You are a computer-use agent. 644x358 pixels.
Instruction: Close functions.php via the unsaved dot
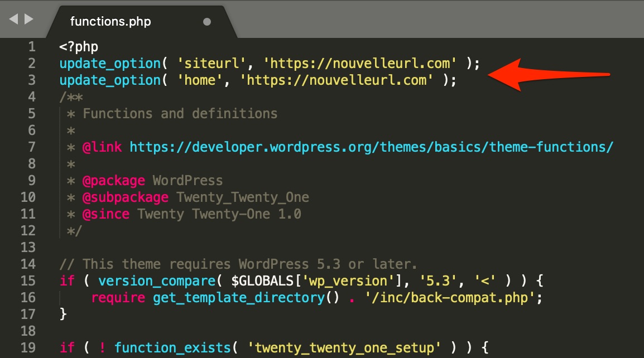[x=207, y=22]
